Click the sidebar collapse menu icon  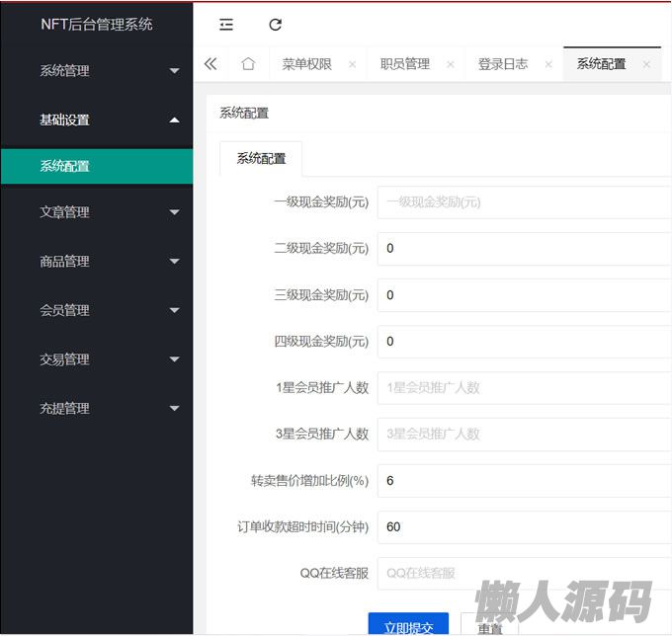click(226, 25)
